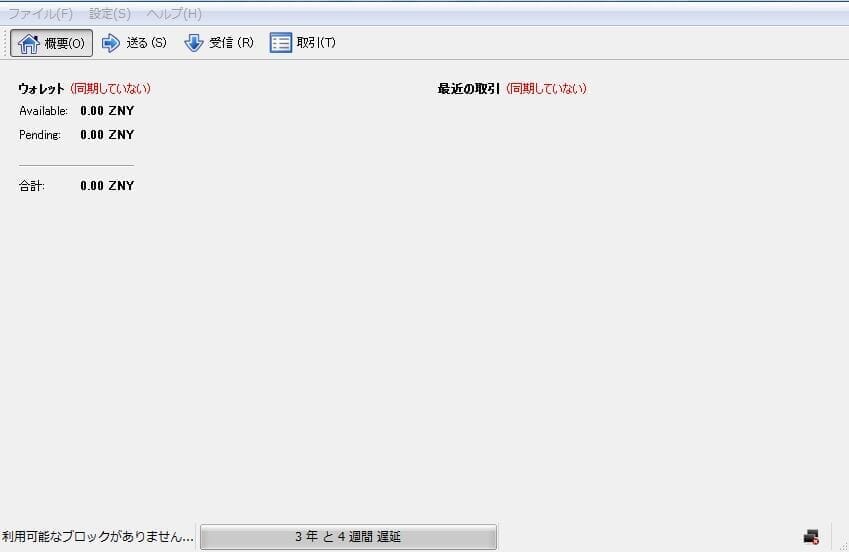This screenshot has width=849, height=552.
Task: Click the 合計 0.00 ZNY total balance
Action: [x=107, y=185]
